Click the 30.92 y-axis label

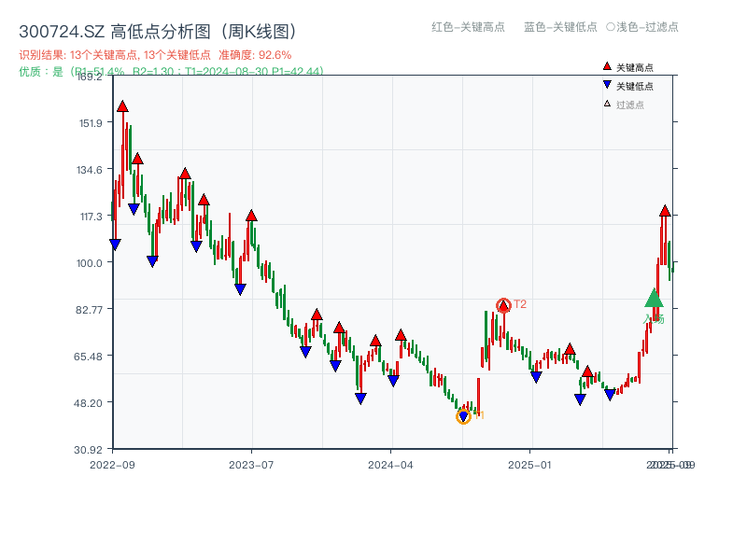tap(88, 450)
